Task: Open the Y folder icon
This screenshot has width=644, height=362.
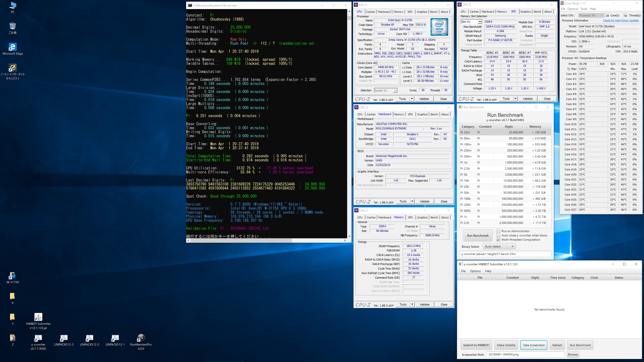Action: 13,319
